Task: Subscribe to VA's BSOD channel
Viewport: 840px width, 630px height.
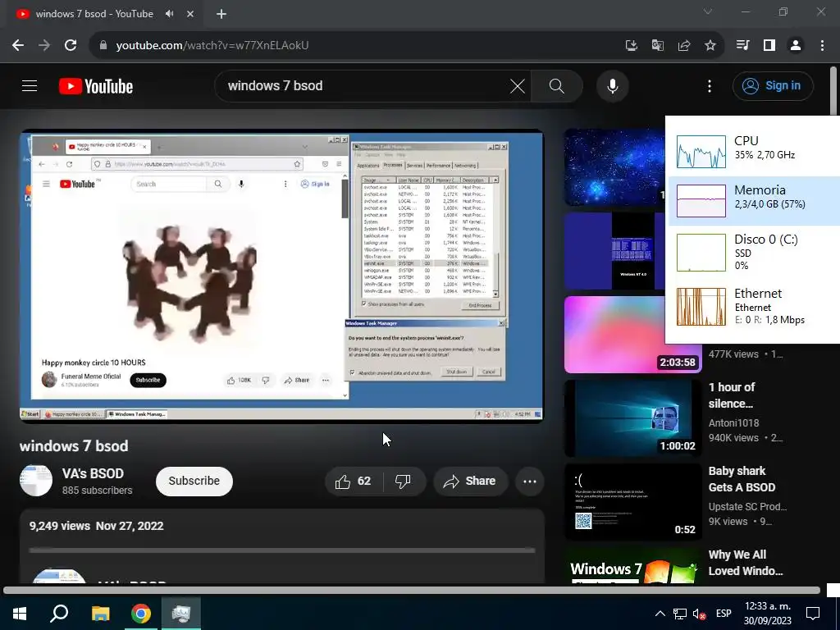Action: pos(194,481)
